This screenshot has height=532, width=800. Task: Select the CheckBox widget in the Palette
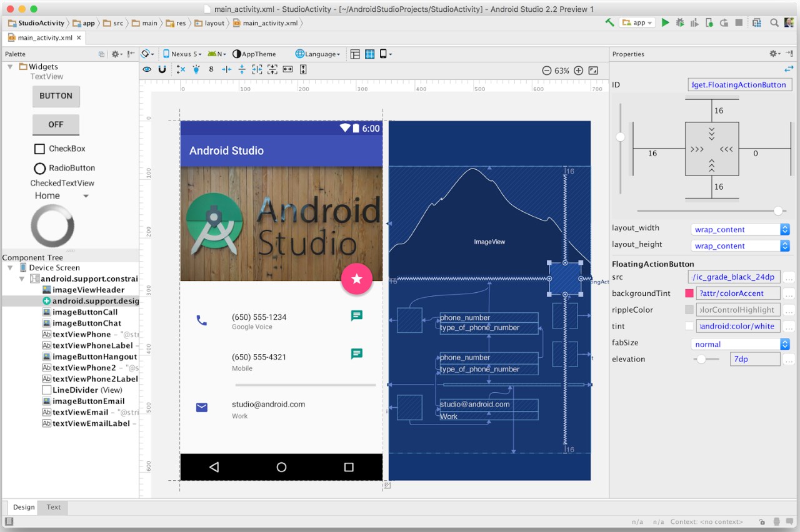pos(61,149)
